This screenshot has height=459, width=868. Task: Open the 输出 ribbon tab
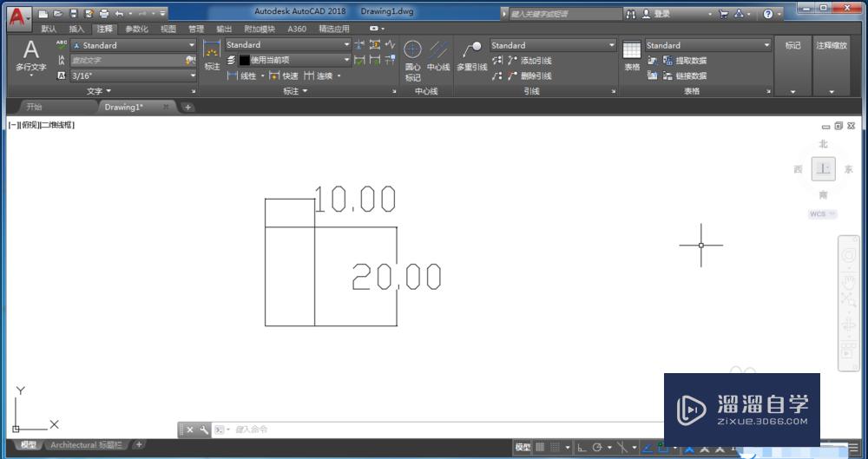[x=224, y=29]
